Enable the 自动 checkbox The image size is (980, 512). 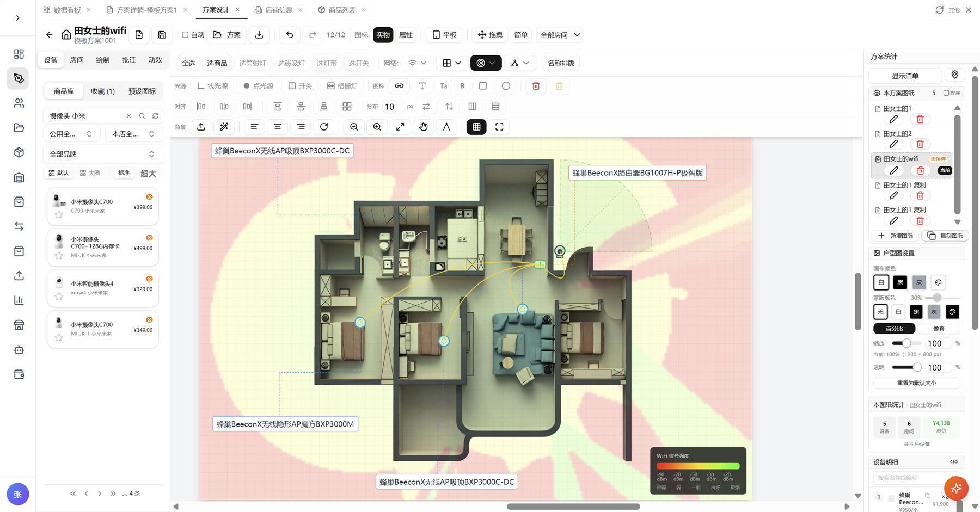click(x=185, y=35)
